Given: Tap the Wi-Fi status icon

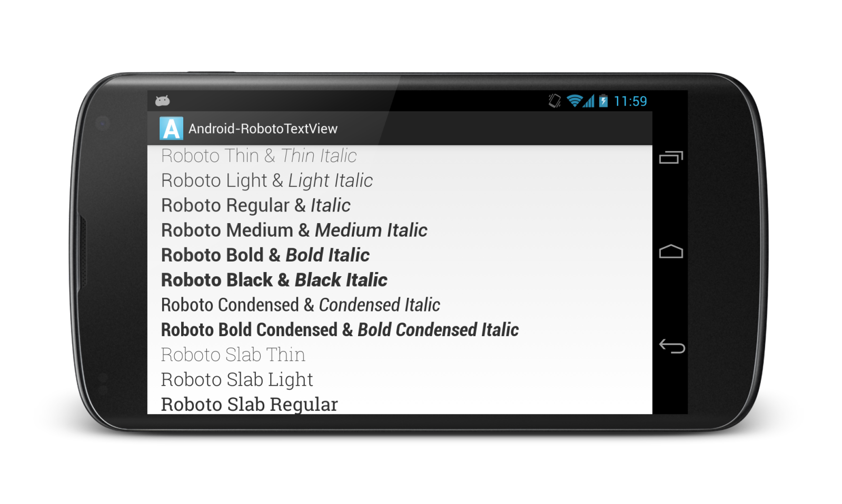Looking at the screenshot, I should coord(574,100).
